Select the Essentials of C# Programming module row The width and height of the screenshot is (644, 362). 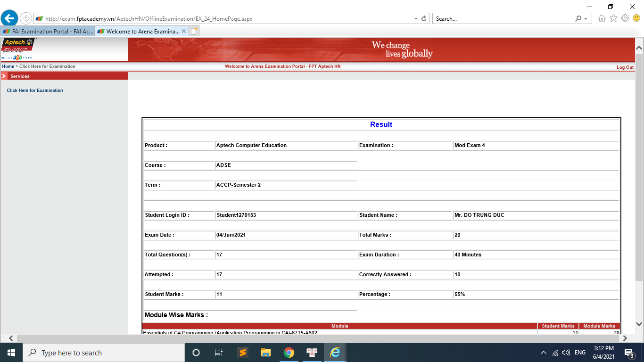pos(381,332)
